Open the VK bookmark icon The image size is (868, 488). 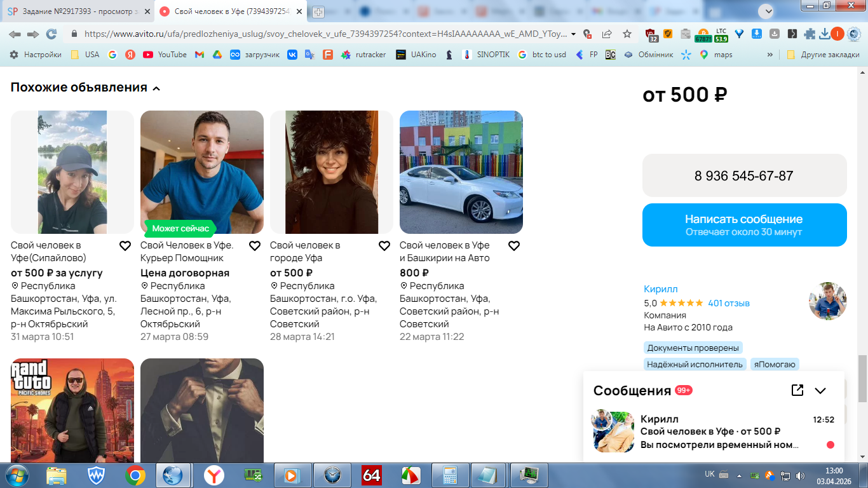tap(292, 55)
